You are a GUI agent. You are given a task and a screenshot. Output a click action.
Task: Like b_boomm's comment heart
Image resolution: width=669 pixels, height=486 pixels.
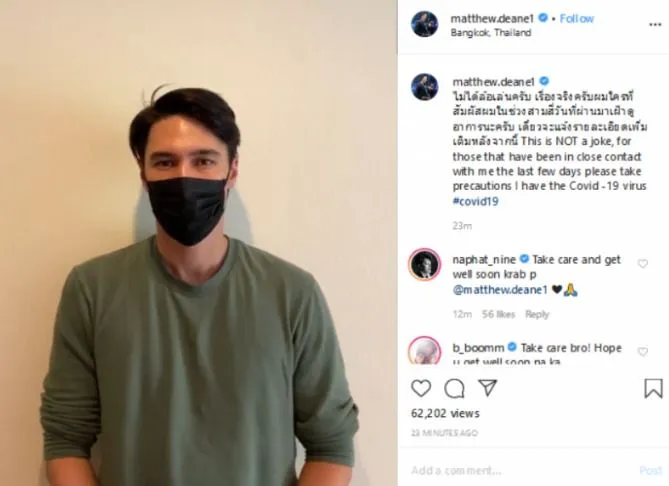[x=643, y=352]
